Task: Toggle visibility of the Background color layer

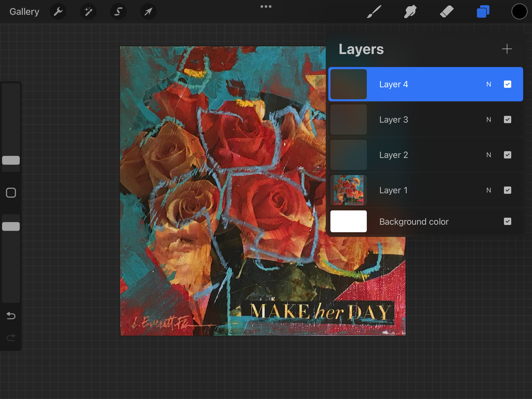Action: [x=507, y=221]
